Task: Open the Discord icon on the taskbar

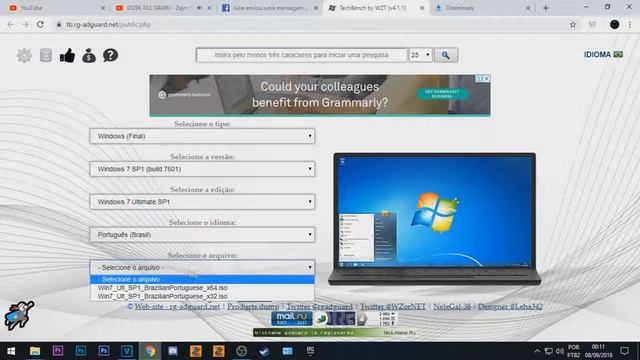Action: (x=173, y=351)
